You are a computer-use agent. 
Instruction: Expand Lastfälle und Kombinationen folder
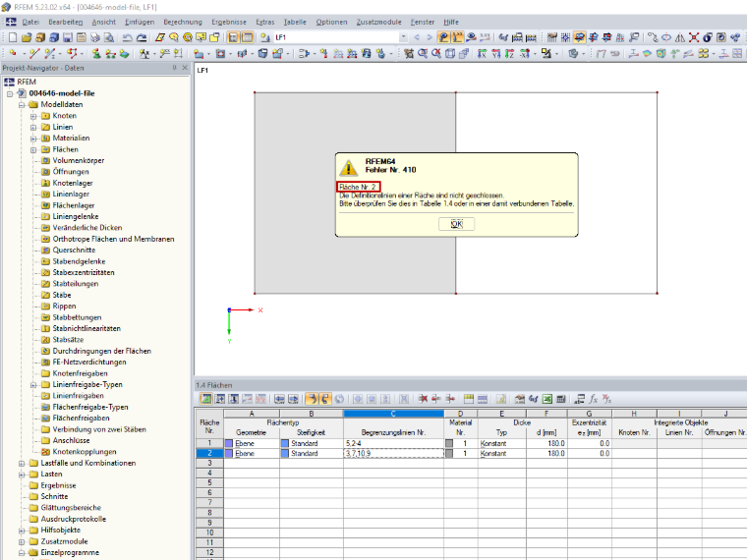click(21, 463)
